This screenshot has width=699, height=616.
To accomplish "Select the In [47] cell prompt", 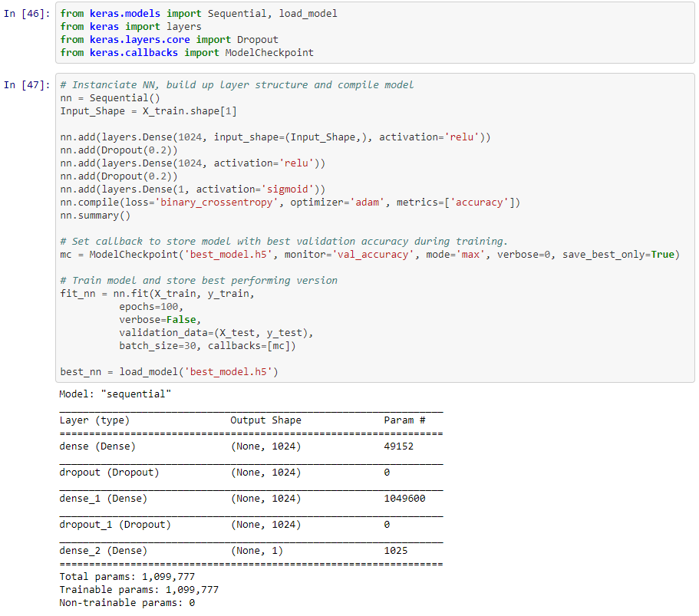I will pos(27,84).
